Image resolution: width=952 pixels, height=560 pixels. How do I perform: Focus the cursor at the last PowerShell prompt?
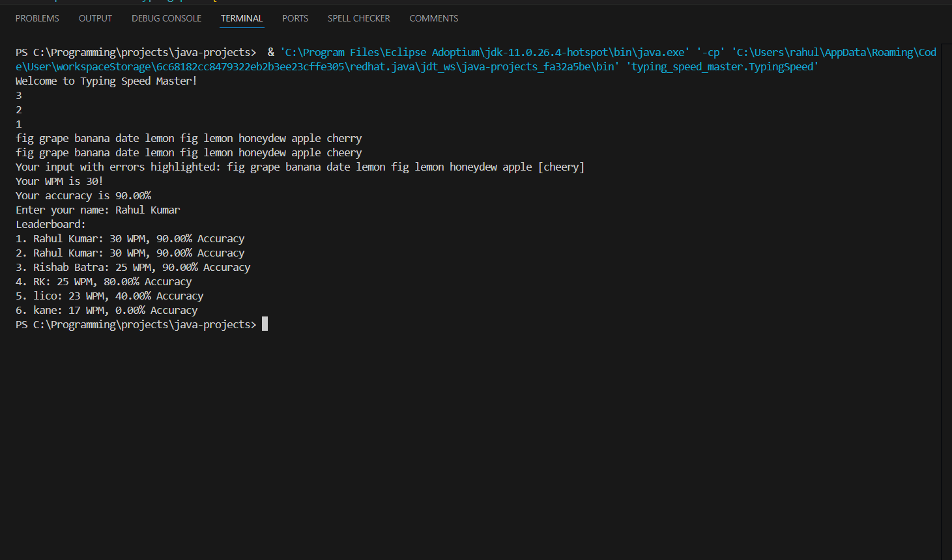265,324
